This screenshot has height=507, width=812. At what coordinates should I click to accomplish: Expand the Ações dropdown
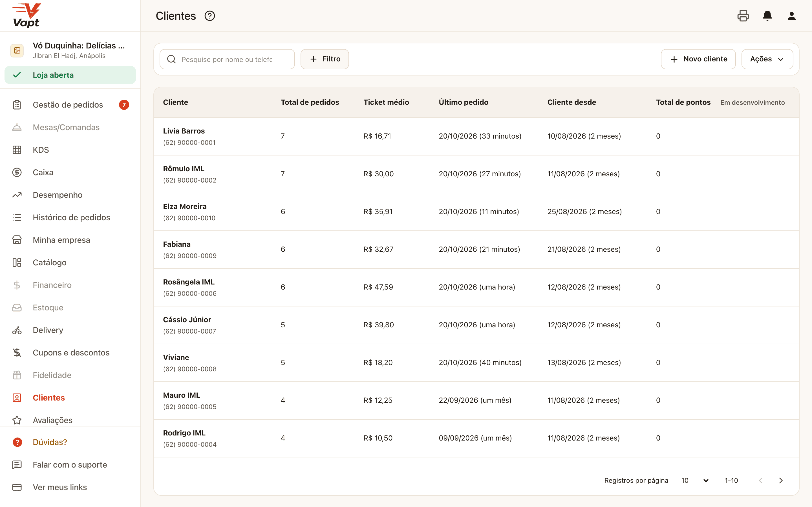pyautogui.click(x=767, y=59)
